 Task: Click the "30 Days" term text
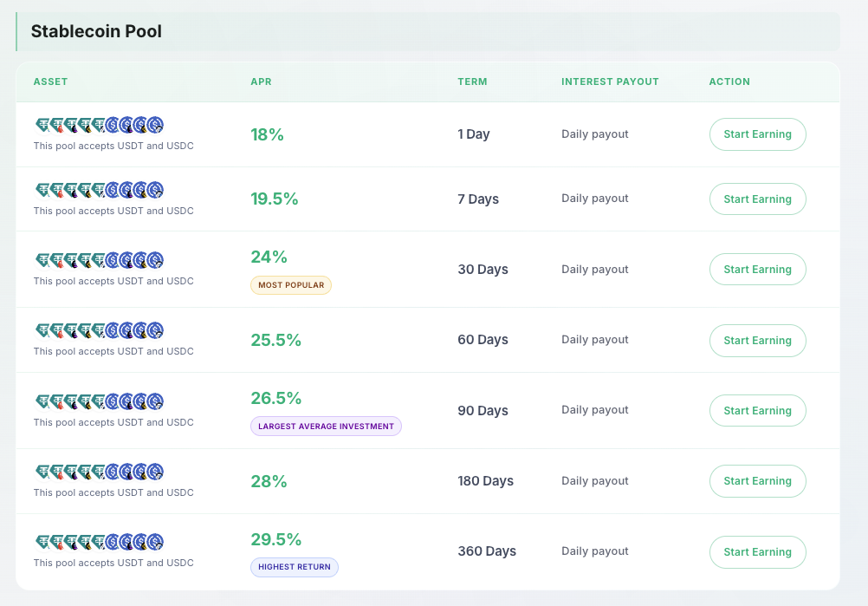(483, 270)
